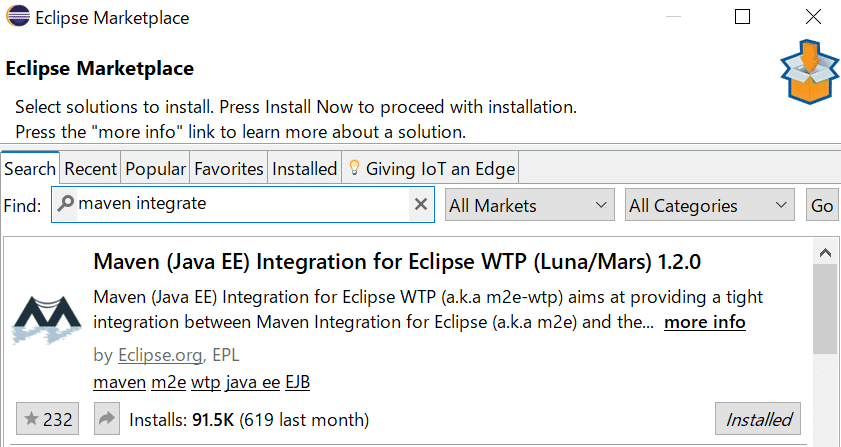This screenshot has width=841, height=447.
Task: Click Eclipse logo in title bar
Action: tap(17, 18)
